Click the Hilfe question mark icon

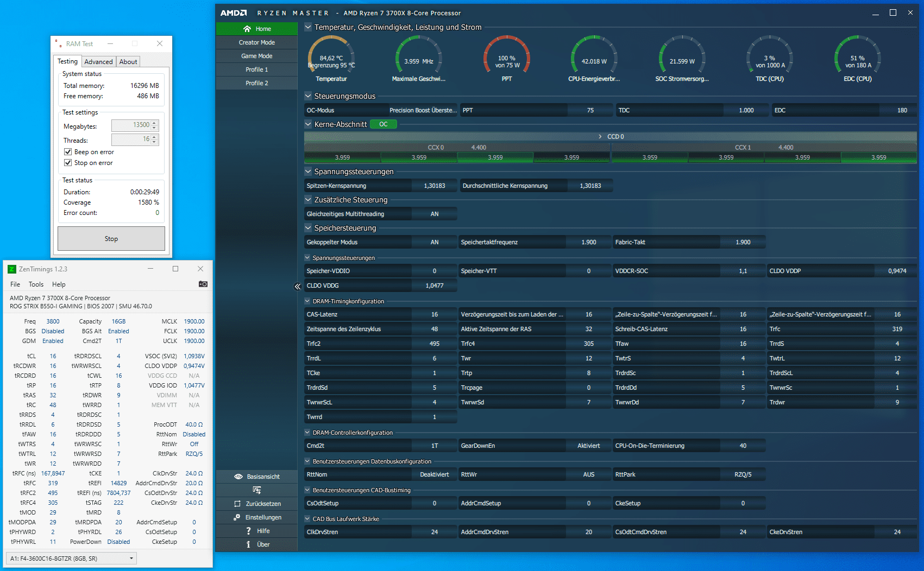click(248, 531)
